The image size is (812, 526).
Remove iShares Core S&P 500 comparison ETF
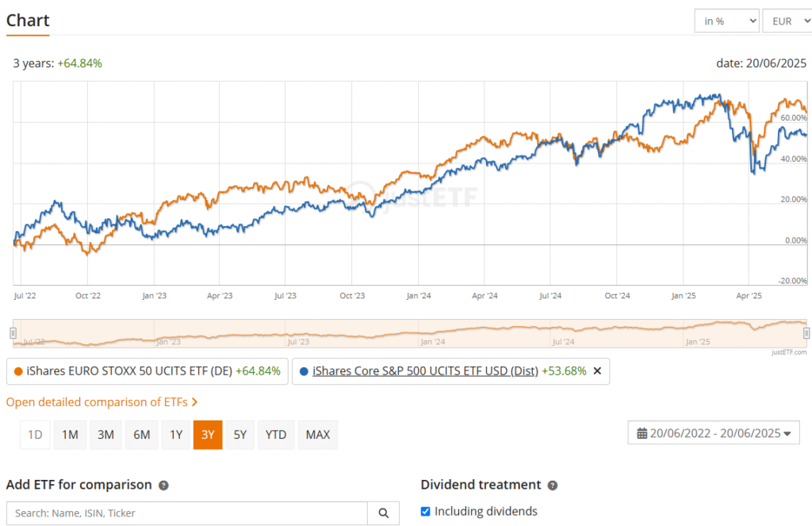pyautogui.click(x=597, y=371)
